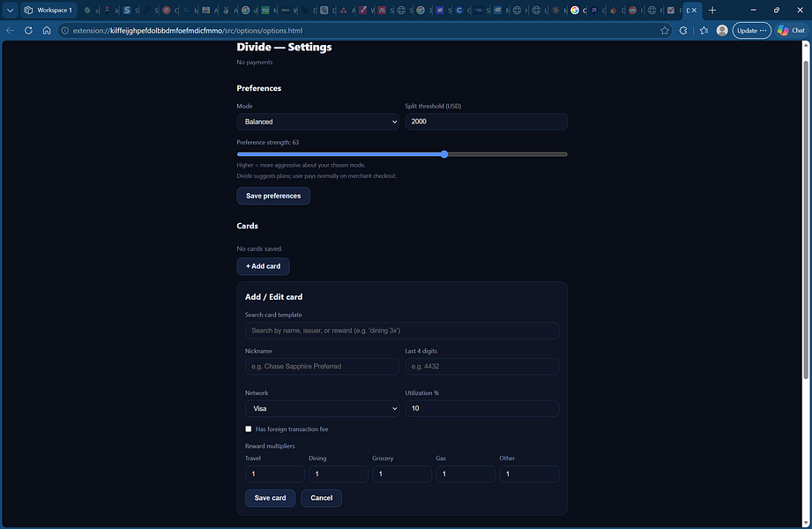
Task: Click the 'No payments' text
Action: [x=254, y=63]
